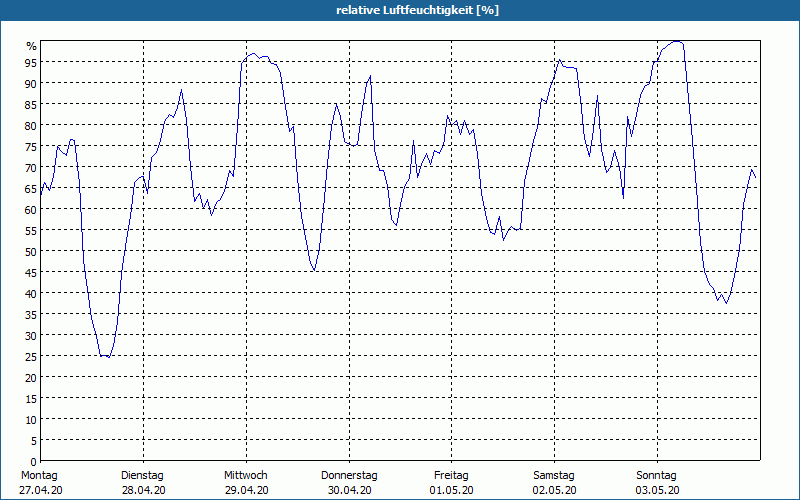Click the Wednesday afternoon trough near 45%
Viewport: 800px width, 500px height.
click(x=315, y=270)
